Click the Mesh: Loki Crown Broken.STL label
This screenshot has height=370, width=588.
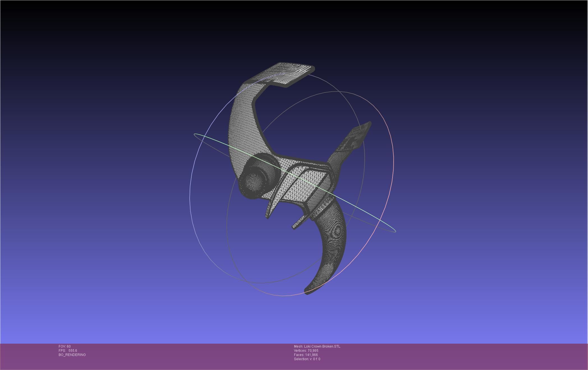pyautogui.click(x=317, y=346)
